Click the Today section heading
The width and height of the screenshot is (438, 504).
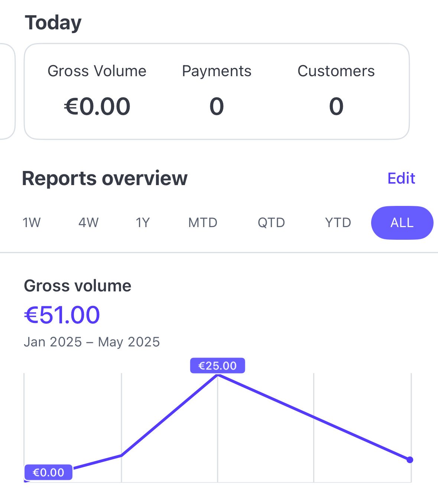pyautogui.click(x=53, y=23)
